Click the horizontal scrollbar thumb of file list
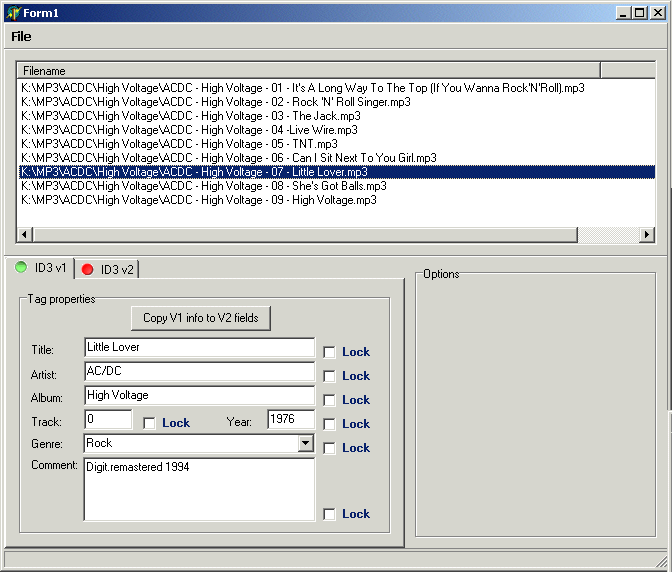This screenshot has width=672, height=572. click(305, 234)
